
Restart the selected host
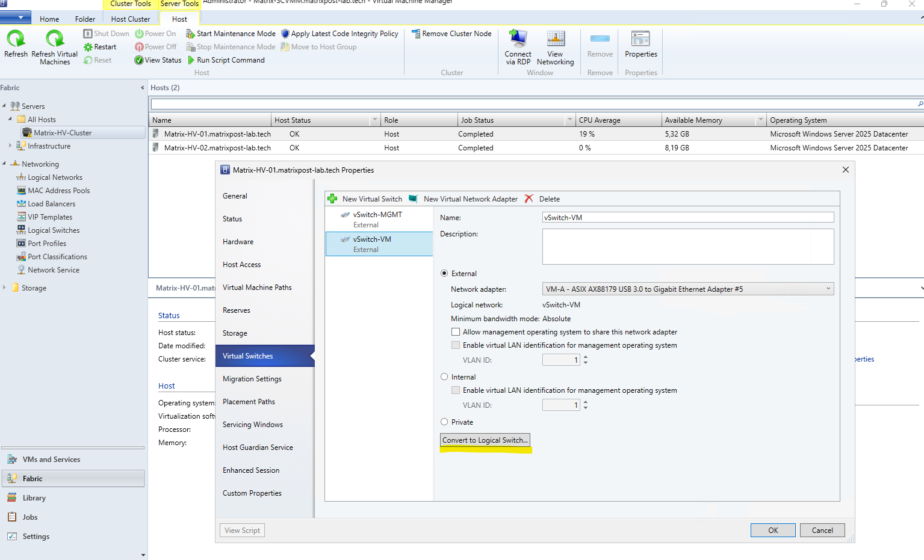pos(100,47)
